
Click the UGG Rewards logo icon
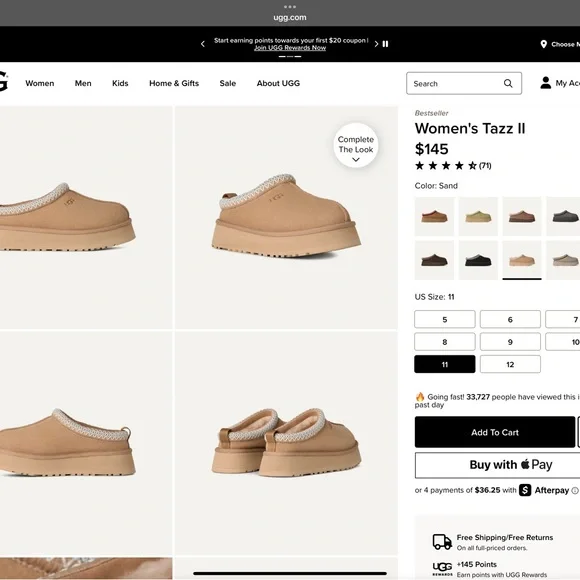click(442, 569)
